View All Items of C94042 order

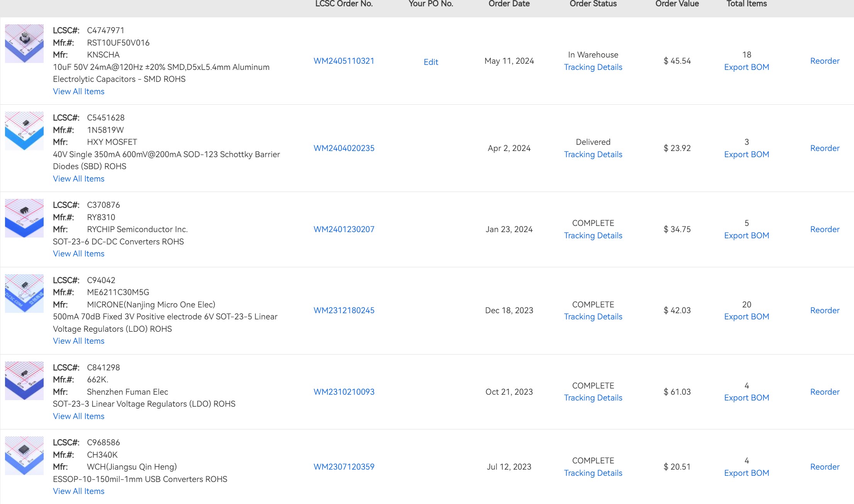pos(78,341)
